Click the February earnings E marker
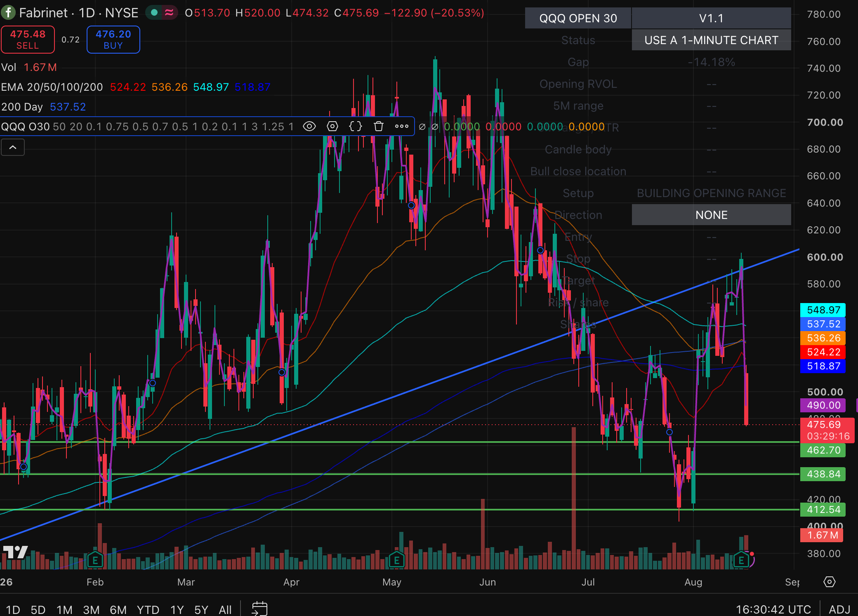858x616 pixels. [95, 560]
